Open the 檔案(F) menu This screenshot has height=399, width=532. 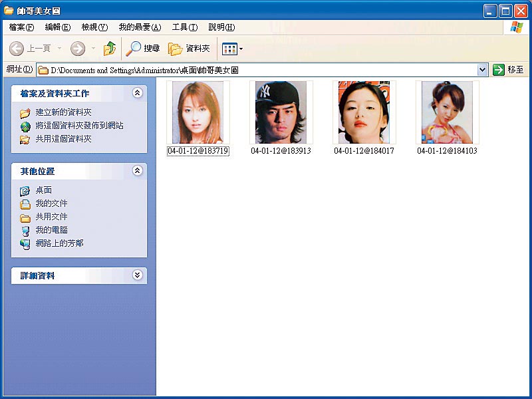[21, 27]
